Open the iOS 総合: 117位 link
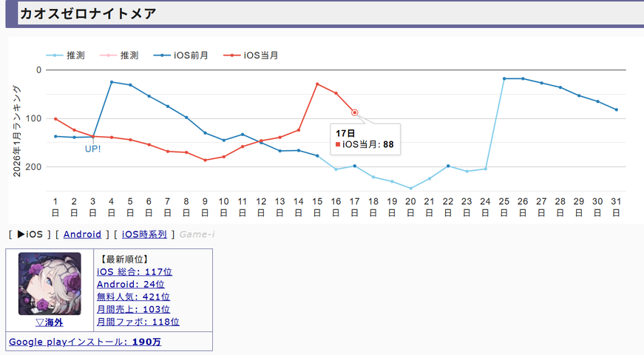 click(x=135, y=271)
